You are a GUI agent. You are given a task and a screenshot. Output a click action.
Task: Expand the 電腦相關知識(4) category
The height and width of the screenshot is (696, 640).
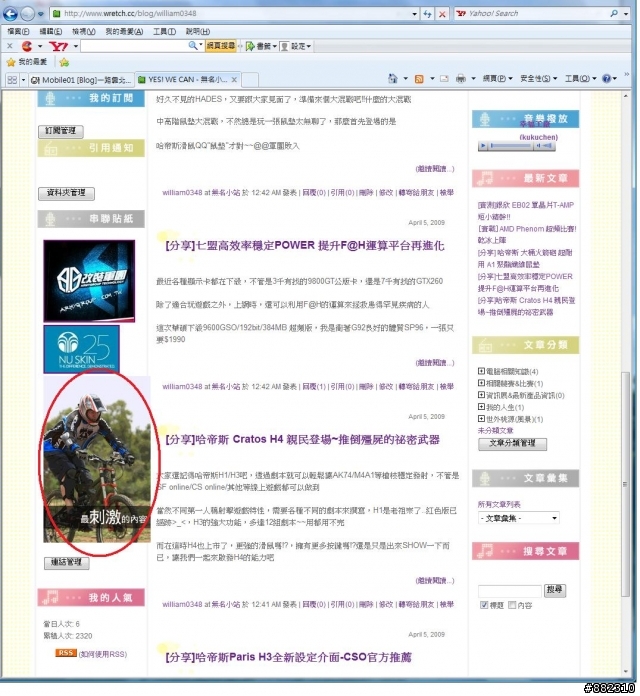click(x=482, y=372)
